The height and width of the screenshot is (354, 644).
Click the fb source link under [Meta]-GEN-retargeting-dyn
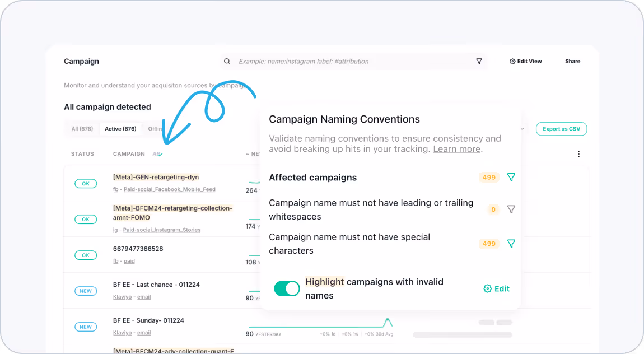pyautogui.click(x=116, y=189)
